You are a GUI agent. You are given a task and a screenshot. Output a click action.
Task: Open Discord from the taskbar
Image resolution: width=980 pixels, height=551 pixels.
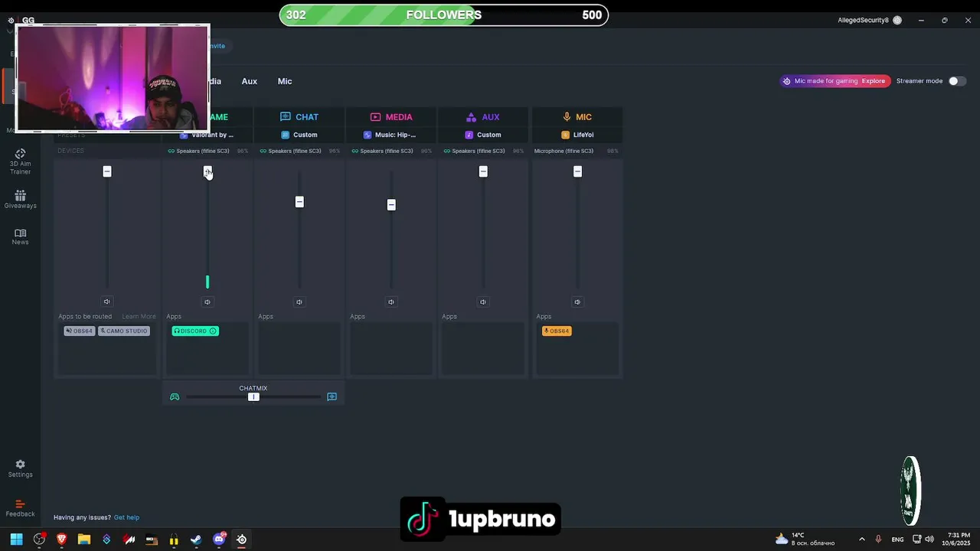click(219, 540)
